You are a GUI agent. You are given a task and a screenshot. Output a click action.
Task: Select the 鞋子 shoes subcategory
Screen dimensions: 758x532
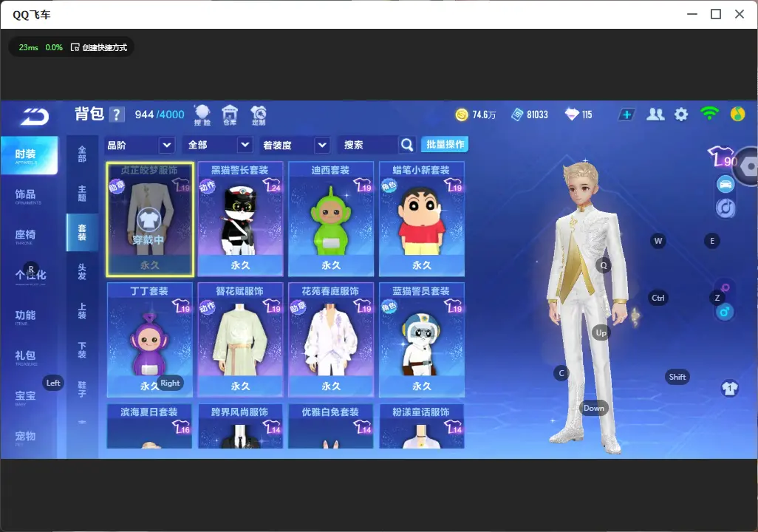click(x=82, y=389)
